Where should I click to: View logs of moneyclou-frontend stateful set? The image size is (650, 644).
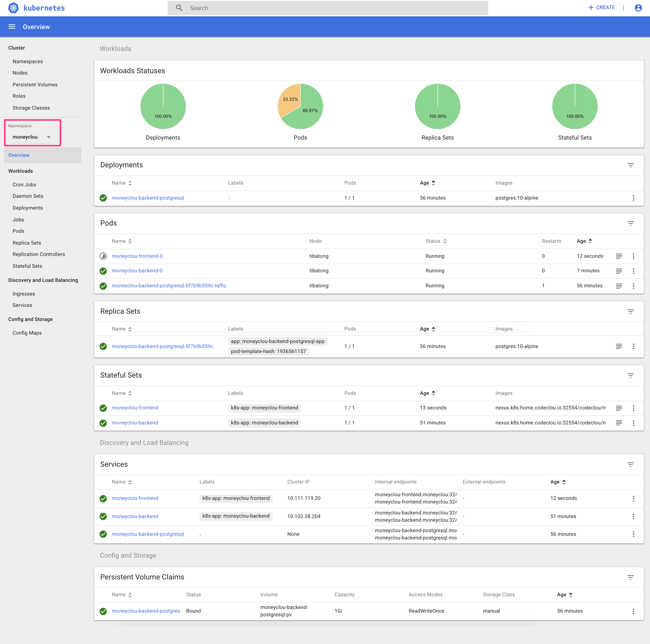point(619,408)
